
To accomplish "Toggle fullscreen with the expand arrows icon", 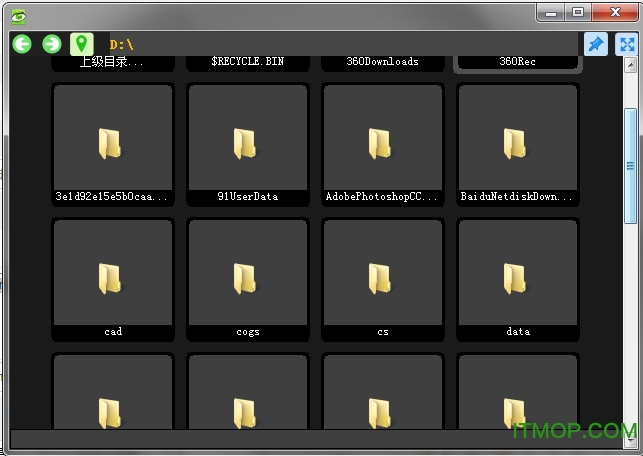I will [627, 44].
